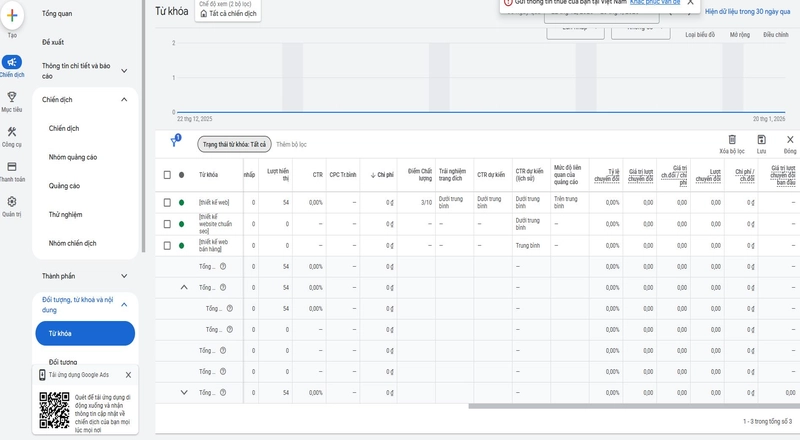Open the Mục tiêu trophy icon
This screenshot has width=800, height=440.
(12, 97)
